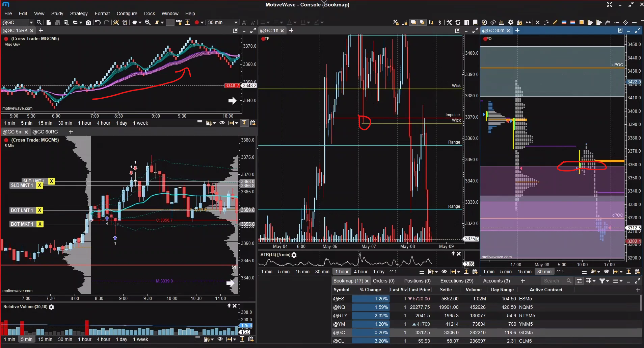Toggle eye visibility on 5m chart bar
Image resolution: width=644 pixels, height=348 pixels.
pos(220,339)
